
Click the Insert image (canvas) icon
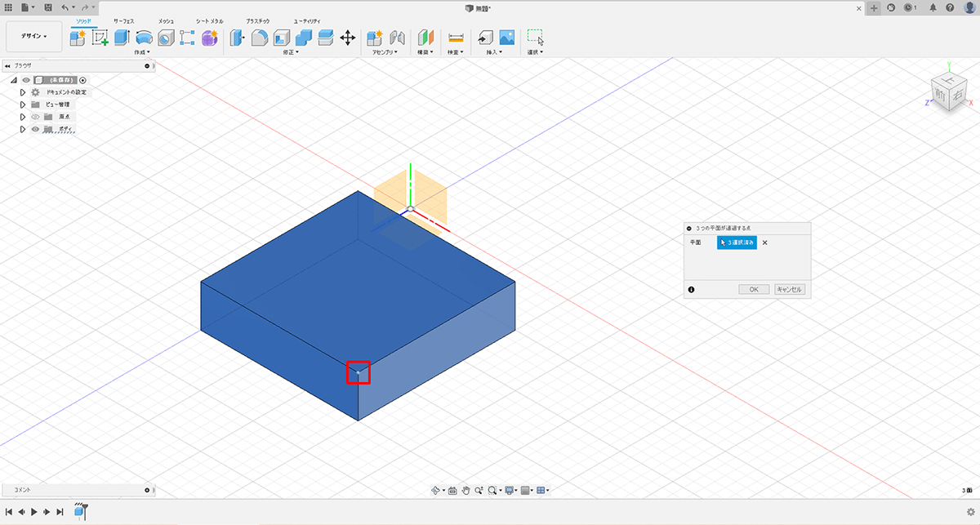coord(506,38)
